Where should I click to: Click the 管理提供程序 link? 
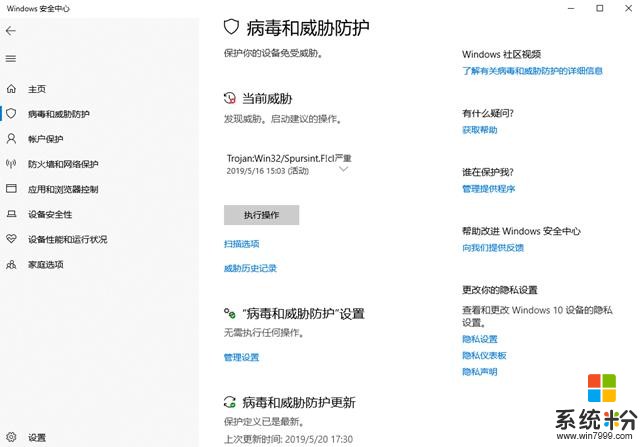click(489, 189)
